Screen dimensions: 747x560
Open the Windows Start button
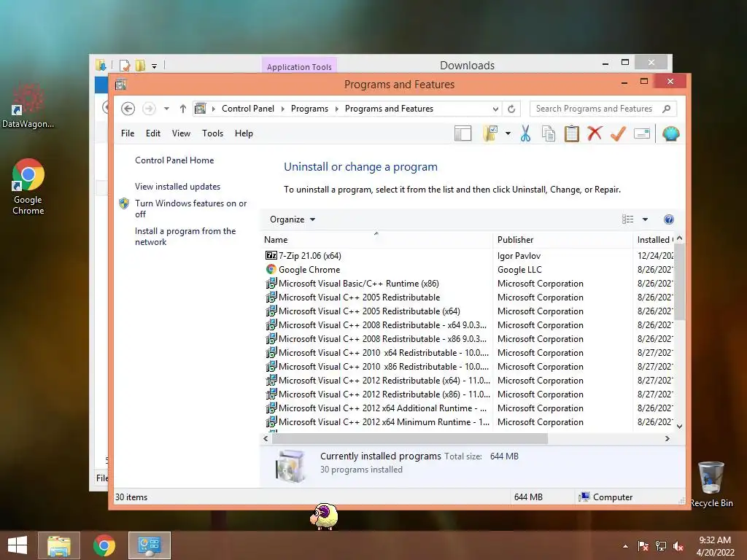click(x=18, y=545)
